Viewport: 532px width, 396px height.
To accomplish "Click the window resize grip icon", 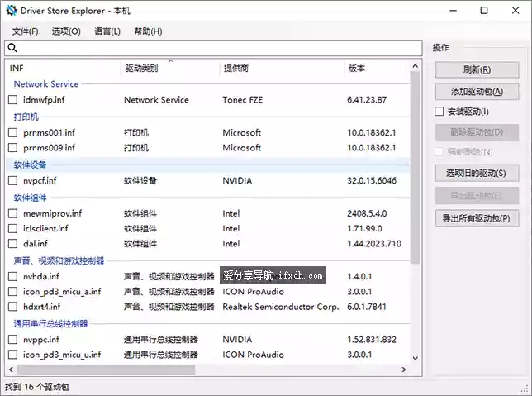I will (525, 389).
